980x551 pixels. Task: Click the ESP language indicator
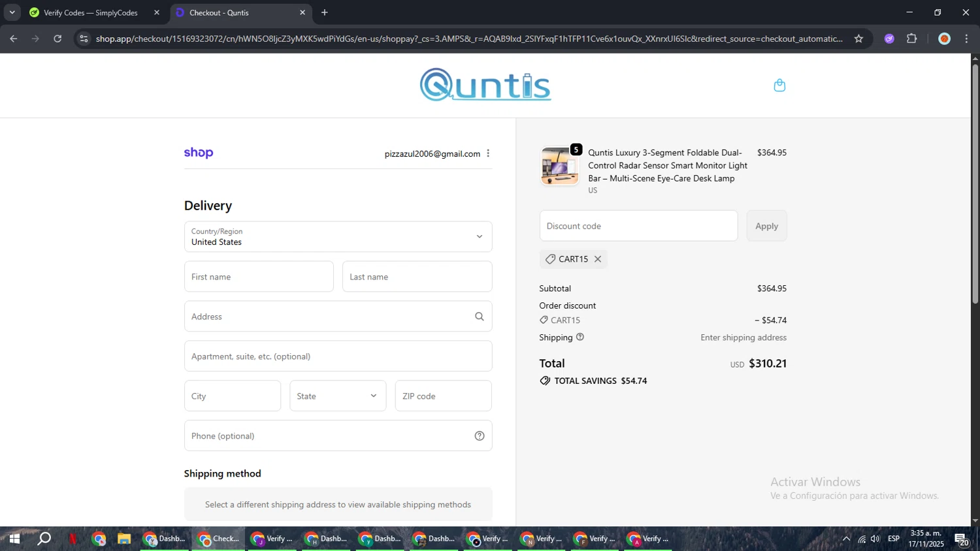coord(894,539)
